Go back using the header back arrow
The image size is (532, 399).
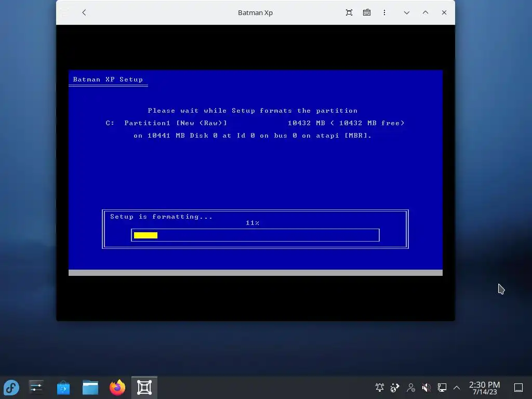84,12
